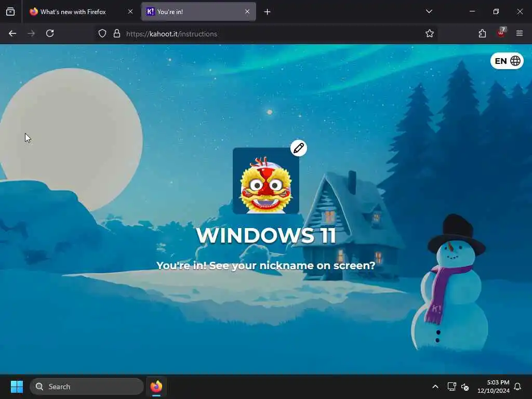Image resolution: width=532 pixels, height=399 pixels.
Task: Open Firefox from the taskbar
Action: click(156, 387)
